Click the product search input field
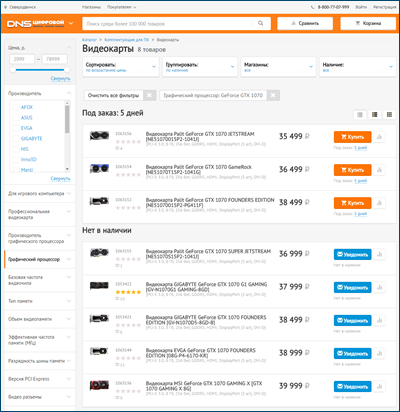The image size is (400, 412). tap(168, 23)
